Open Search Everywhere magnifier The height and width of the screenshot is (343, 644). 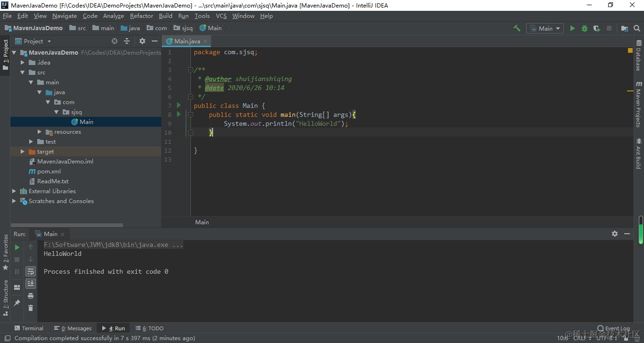tap(637, 28)
